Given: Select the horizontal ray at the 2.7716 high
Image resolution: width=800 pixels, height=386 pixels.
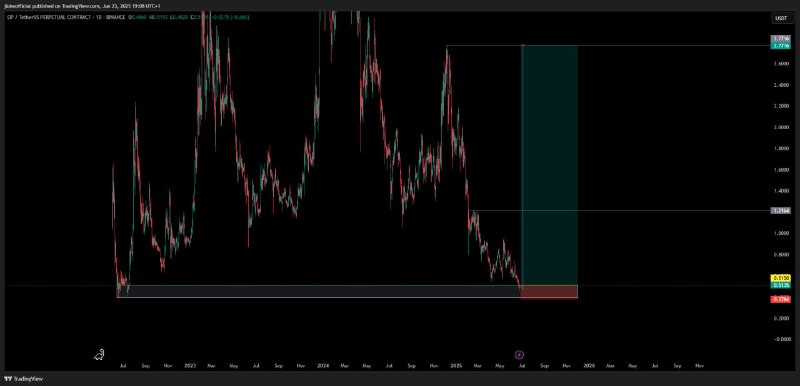Looking at the screenshot, I should (x=608, y=46).
